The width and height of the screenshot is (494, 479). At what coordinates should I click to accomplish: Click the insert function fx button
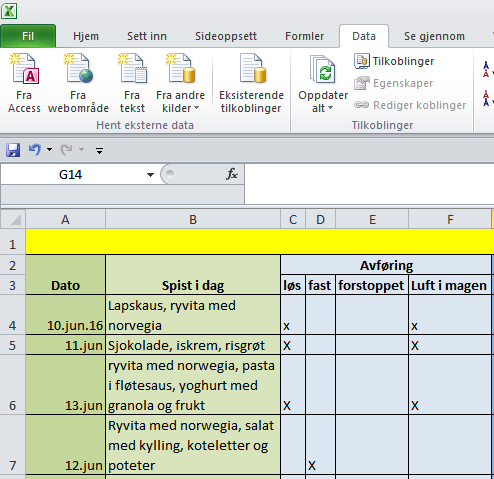pyautogui.click(x=232, y=174)
